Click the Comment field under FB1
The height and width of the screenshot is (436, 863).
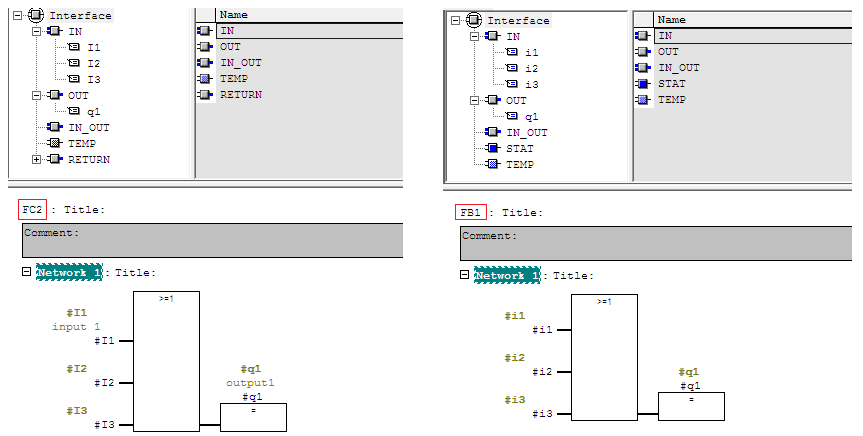655,244
